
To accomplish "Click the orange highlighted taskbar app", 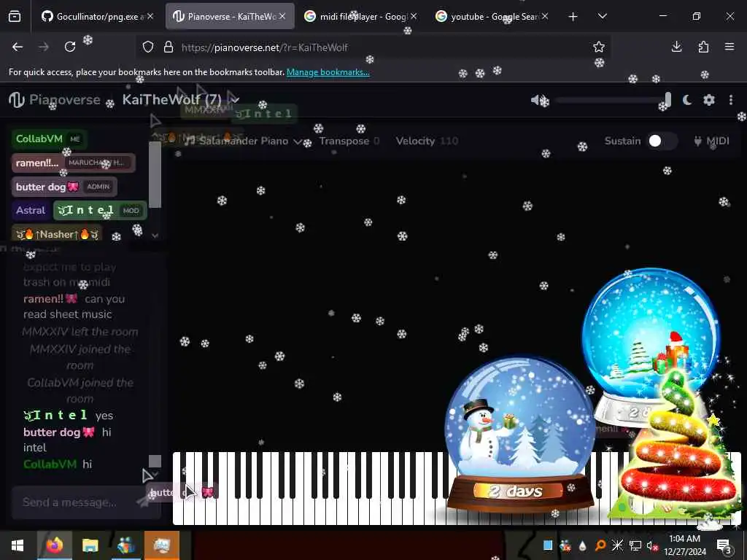I will pyautogui.click(x=162, y=545).
